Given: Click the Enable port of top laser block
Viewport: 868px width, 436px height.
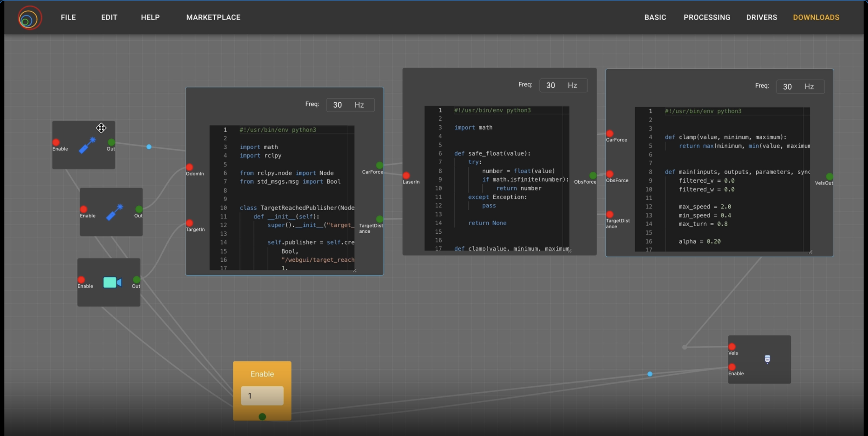Looking at the screenshot, I should 56,142.
